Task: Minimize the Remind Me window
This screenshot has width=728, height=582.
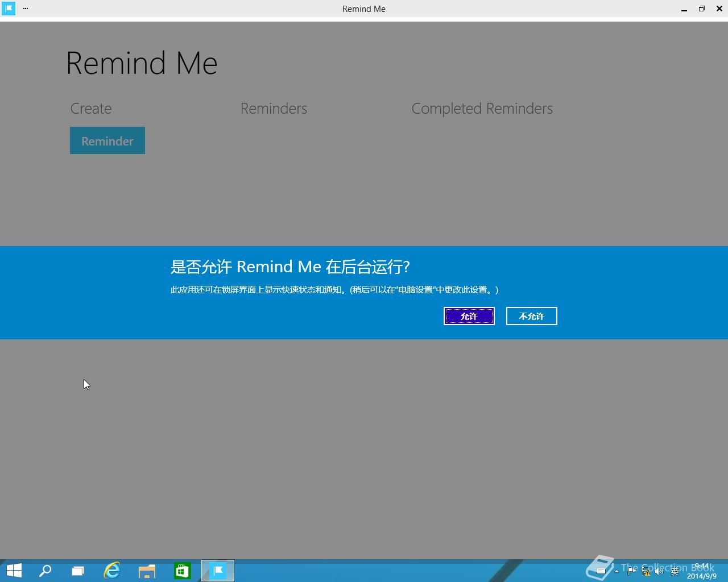Action: pos(684,9)
